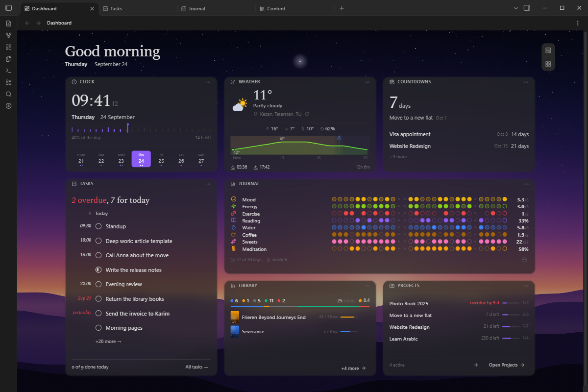Toggle the left sidebar panel icon
This screenshot has height=392, width=588.
click(8, 8)
